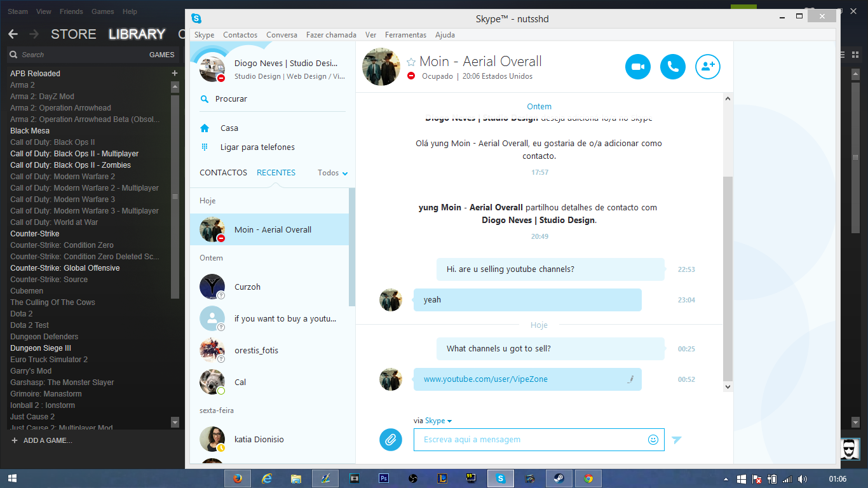The width and height of the screenshot is (868, 488).
Task: Open Google Chrome from the taskbar
Action: [x=588, y=478]
